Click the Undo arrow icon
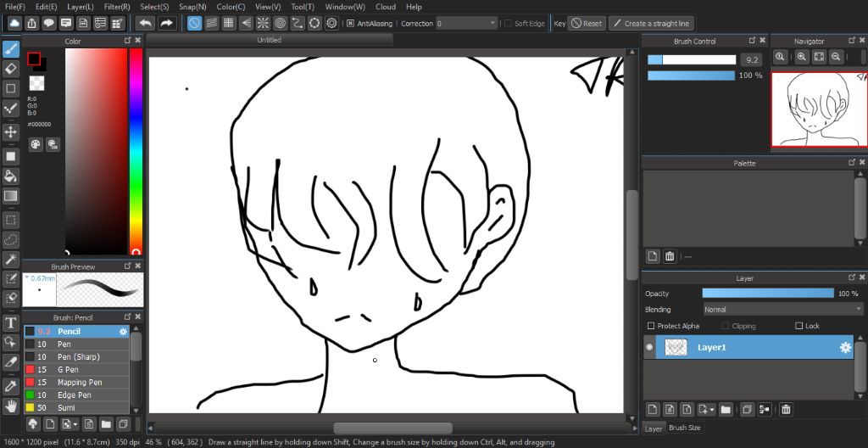Image resolution: width=868 pixels, height=448 pixels. pyautogui.click(x=146, y=23)
